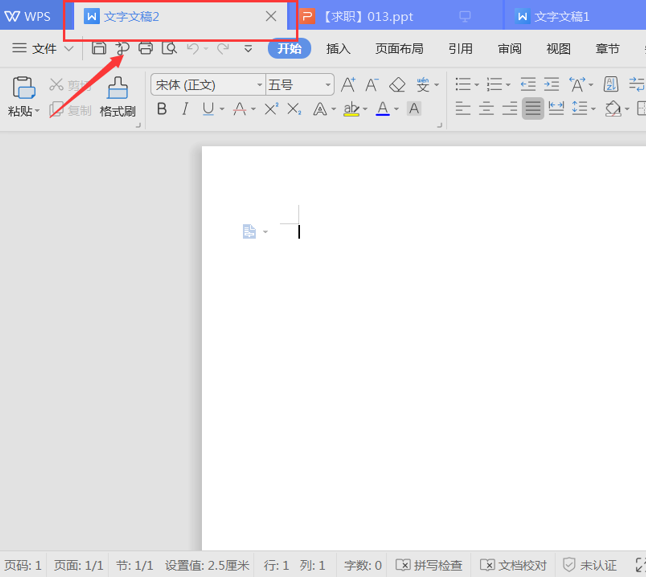The image size is (646, 577).
Task: Click the Print icon
Action: pyautogui.click(x=145, y=49)
